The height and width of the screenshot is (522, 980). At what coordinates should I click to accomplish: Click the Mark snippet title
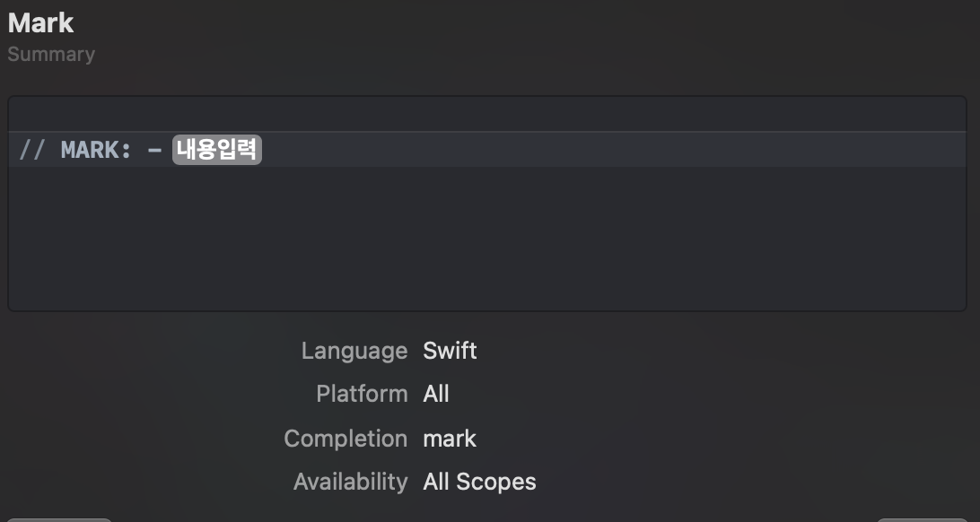pos(41,22)
